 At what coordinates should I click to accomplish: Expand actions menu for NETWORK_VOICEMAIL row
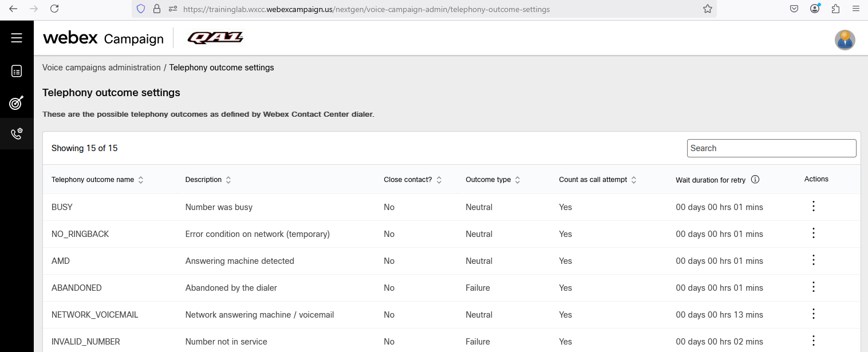813,314
